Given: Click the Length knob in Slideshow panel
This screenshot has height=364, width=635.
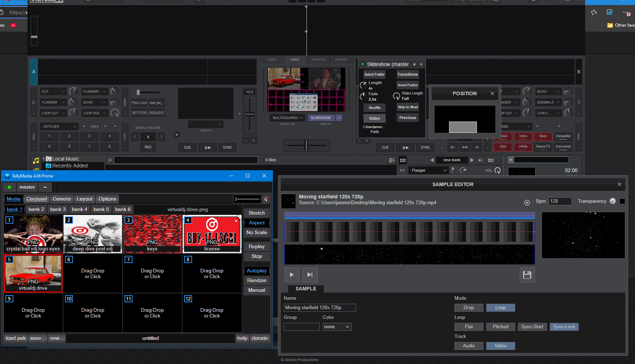Looking at the screenshot, I should pos(364,85).
